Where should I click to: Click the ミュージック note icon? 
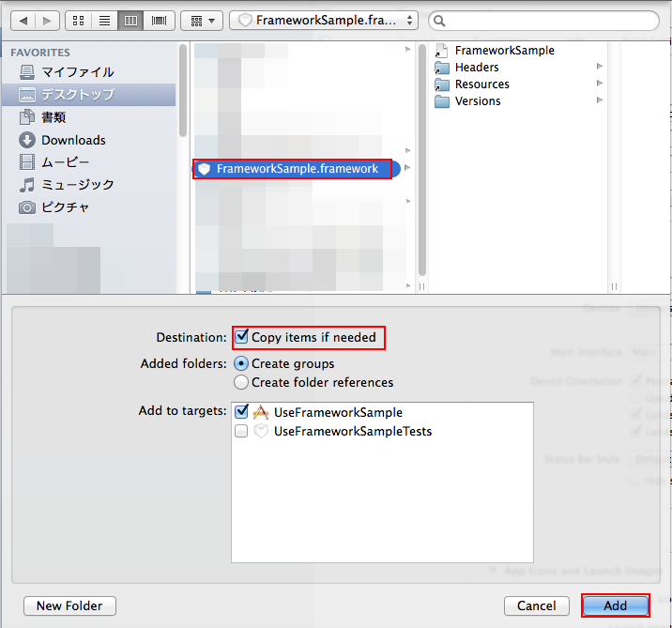(27, 185)
